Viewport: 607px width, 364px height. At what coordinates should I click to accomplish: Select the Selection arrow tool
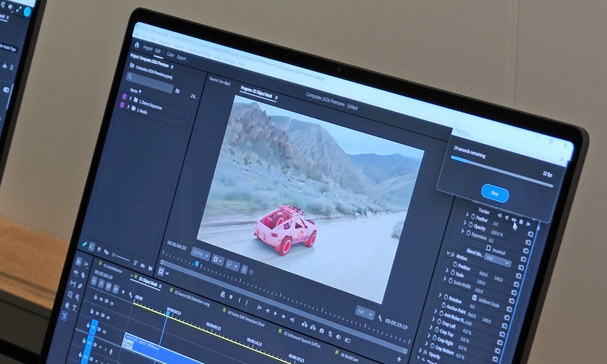pos(79,261)
